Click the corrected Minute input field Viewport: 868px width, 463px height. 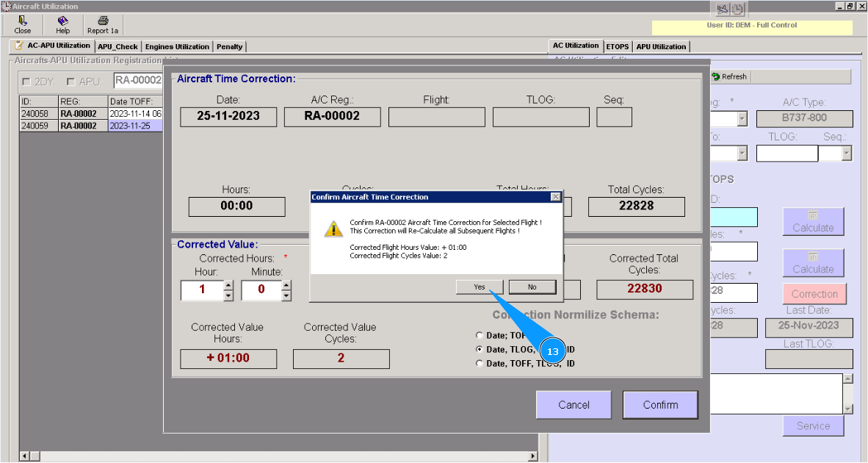(261, 290)
